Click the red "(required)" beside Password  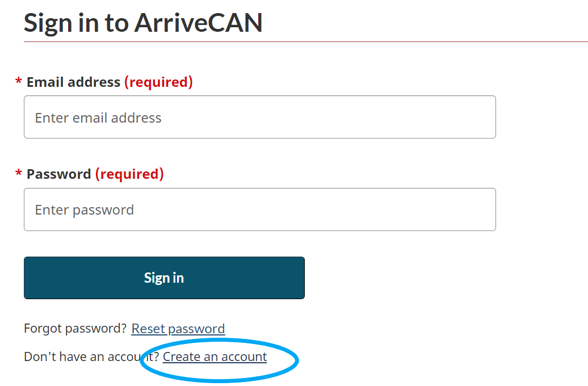point(129,174)
